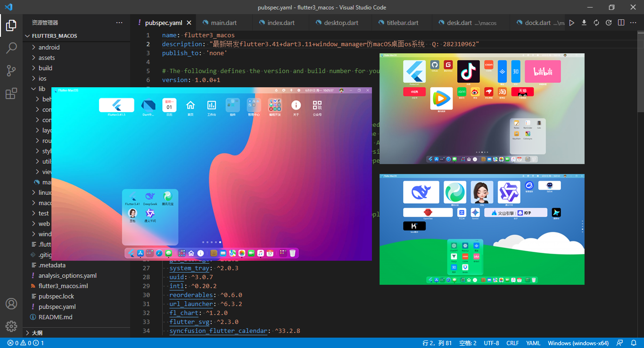Screen dimensions: 644x348
Task: Open the Gemini icon in bottom-right window
Action: [475, 213]
